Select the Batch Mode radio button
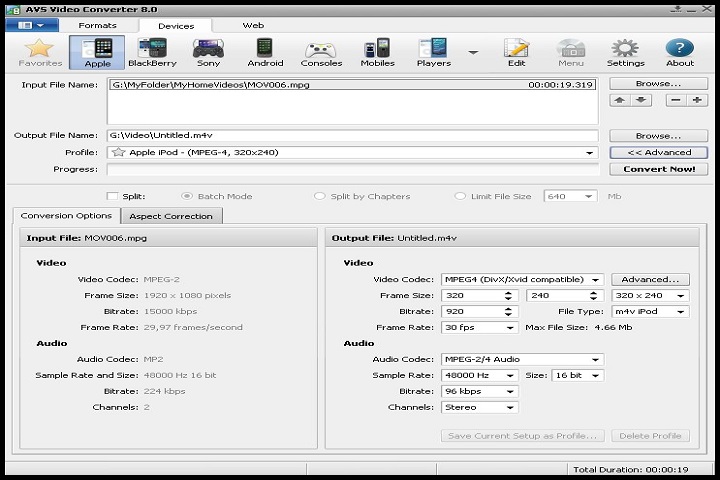 (186, 196)
